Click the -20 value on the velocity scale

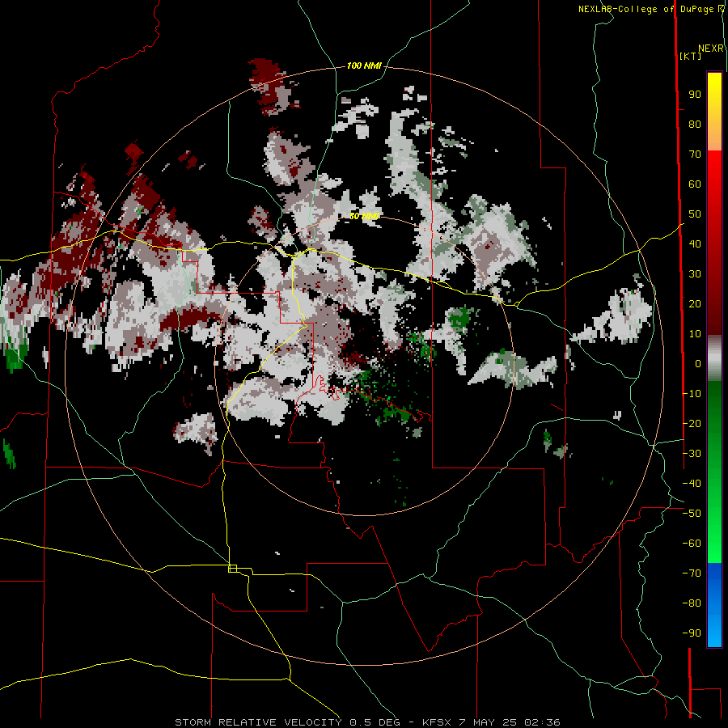692,423
